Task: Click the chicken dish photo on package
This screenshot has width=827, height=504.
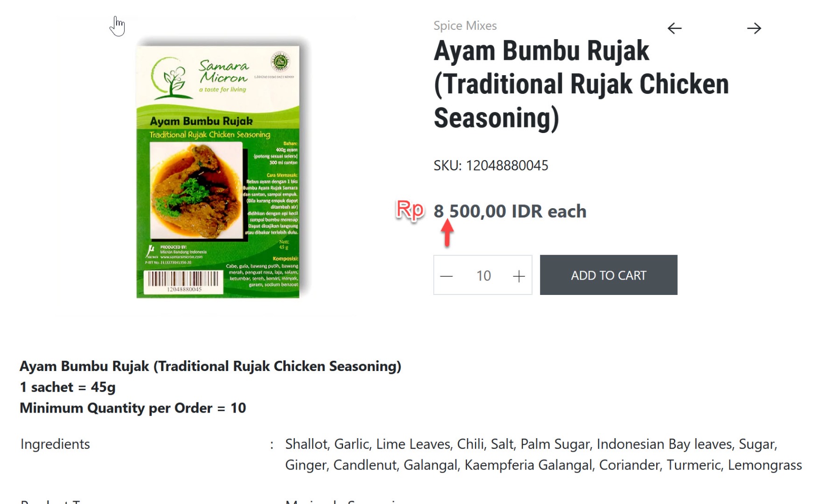Action: pos(196,190)
